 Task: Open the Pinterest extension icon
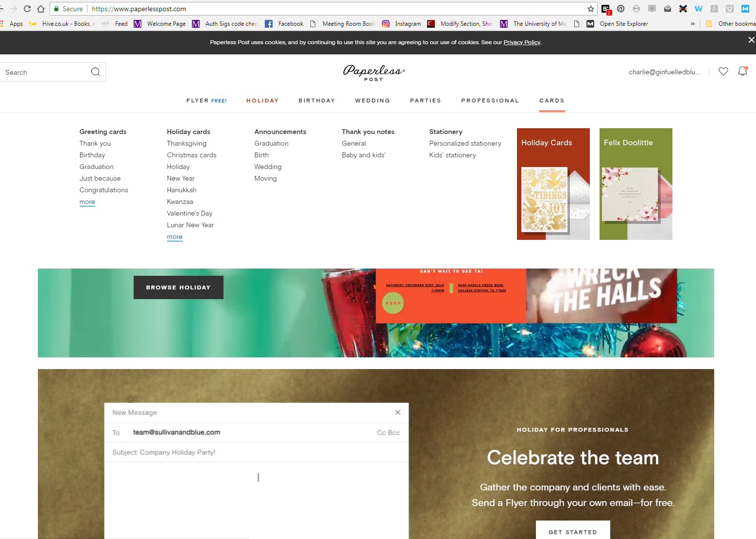[x=621, y=9]
